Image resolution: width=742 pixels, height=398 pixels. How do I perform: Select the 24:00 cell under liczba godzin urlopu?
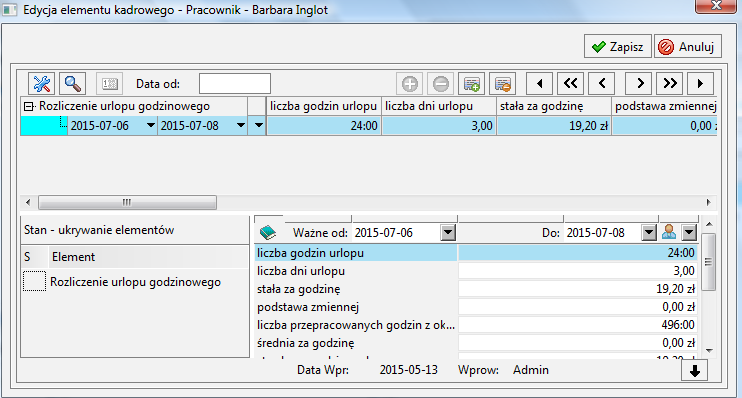pyautogui.click(x=324, y=126)
